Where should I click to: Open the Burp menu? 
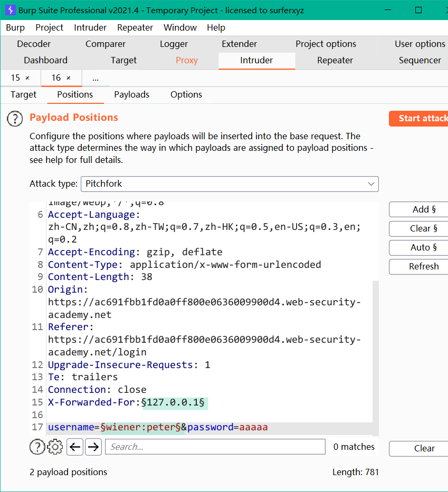15,27
